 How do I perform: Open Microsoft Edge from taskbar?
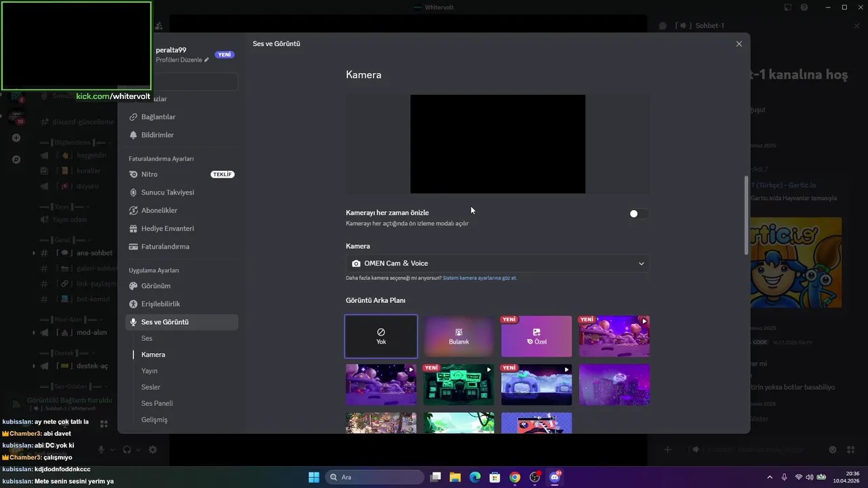point(475,477)
